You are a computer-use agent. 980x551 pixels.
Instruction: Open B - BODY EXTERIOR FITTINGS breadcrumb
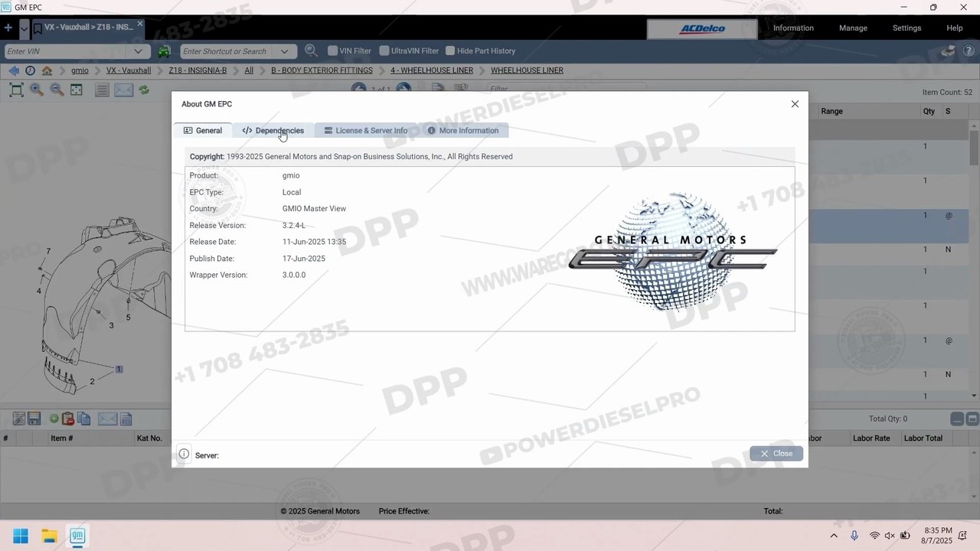point(322,70)
